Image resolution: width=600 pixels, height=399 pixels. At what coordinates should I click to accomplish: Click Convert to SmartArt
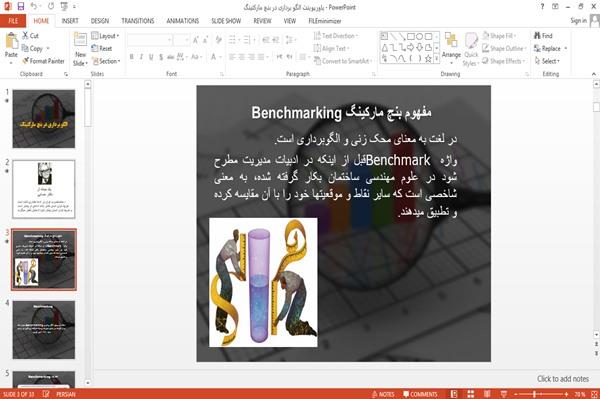342,61
